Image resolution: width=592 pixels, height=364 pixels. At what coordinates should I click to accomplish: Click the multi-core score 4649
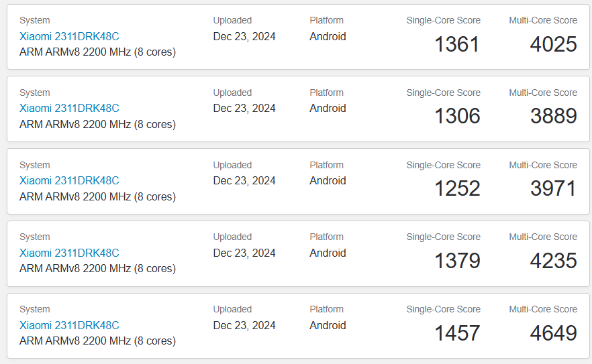(554, 333)
